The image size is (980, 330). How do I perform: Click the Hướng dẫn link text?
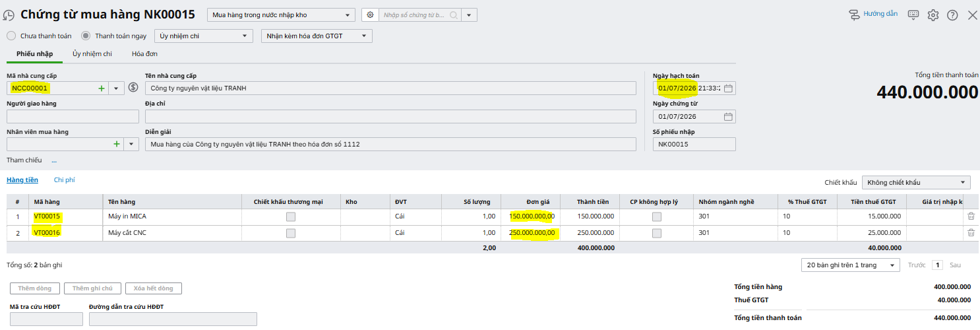(x=880, y=14)
